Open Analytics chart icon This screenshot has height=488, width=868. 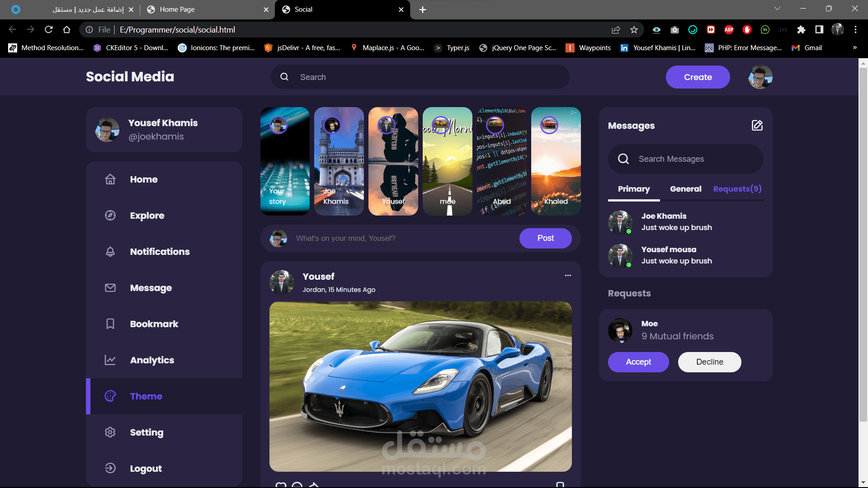point(110,360)
